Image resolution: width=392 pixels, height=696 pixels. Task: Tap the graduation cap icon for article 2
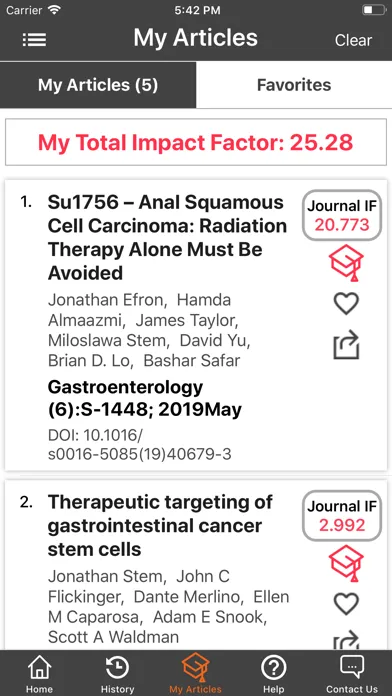tap(346, 563)
